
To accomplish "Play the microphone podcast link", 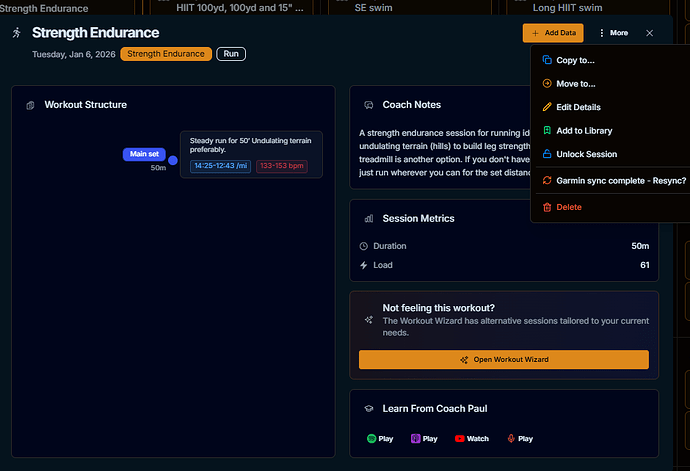I will pos(520,438).
